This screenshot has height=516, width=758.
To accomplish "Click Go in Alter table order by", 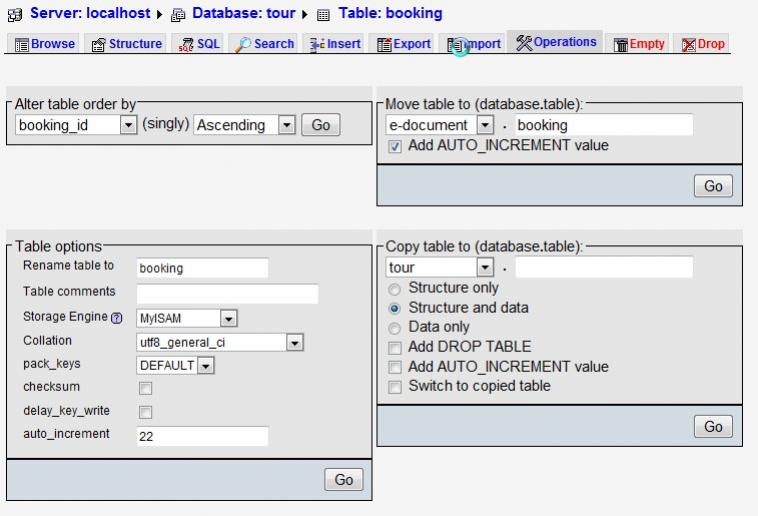I will click(x=321, y=125).
